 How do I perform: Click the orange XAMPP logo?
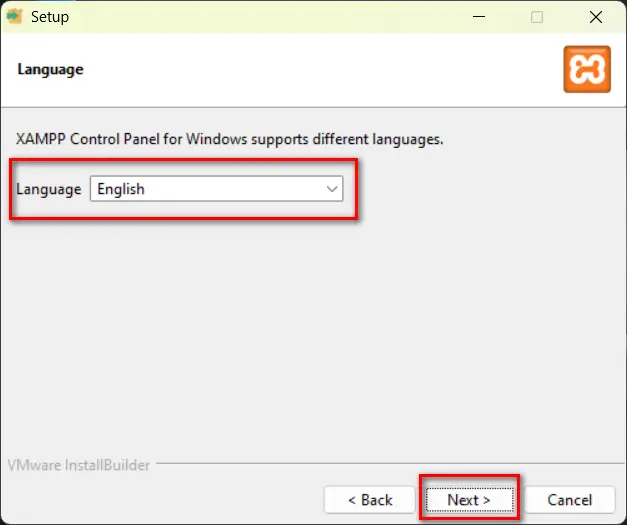pyautogui.click(x=587, y=70)
